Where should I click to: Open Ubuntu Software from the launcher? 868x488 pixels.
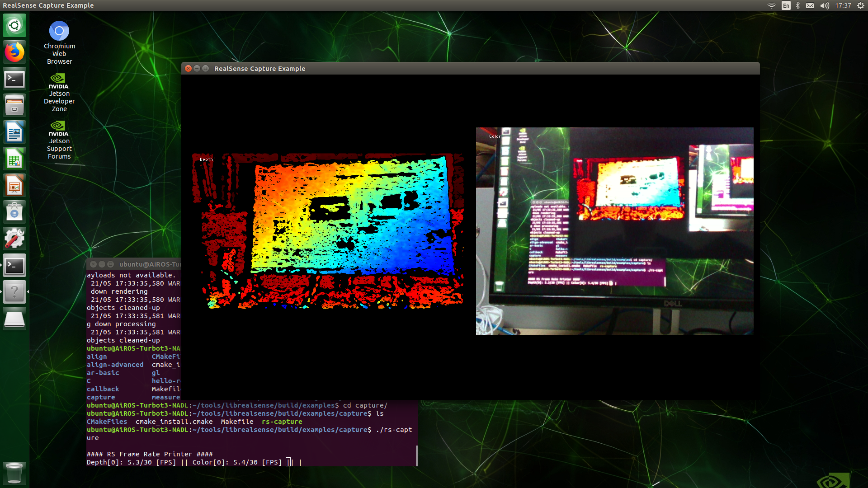(x=14, y=212)
